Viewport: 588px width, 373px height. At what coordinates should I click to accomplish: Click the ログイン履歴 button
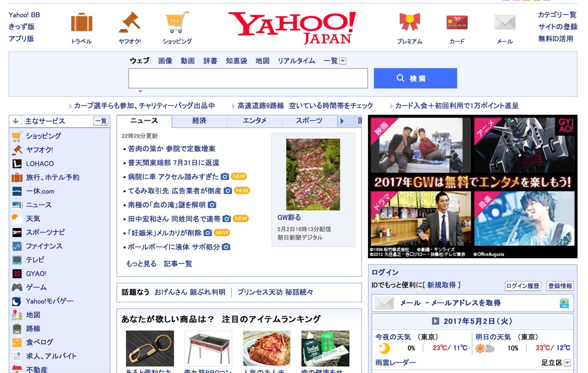coord(523,286)
